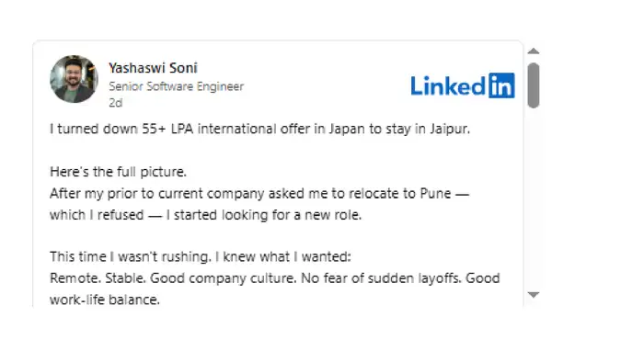The width and height of the screenshot is (644, 362).
Task: Open Yashaswi Soni's profile photo
Action: (74, 79)
